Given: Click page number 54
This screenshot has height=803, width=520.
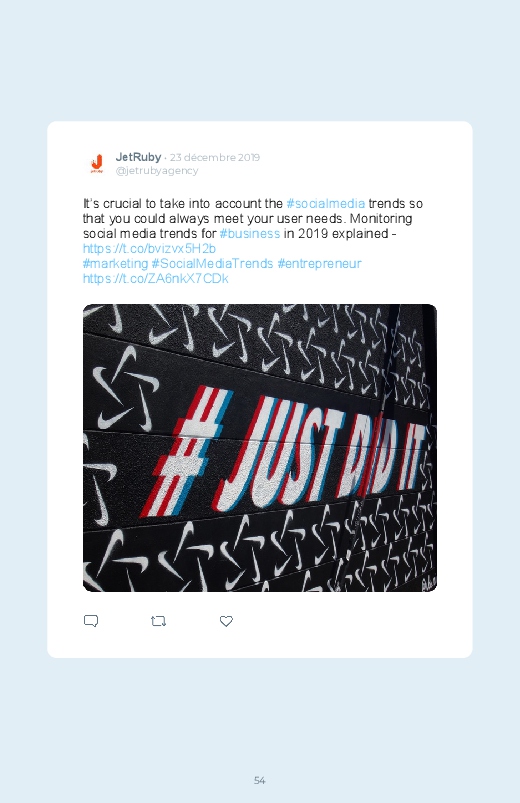Looking at the screenshot, I should click(260, 780).
